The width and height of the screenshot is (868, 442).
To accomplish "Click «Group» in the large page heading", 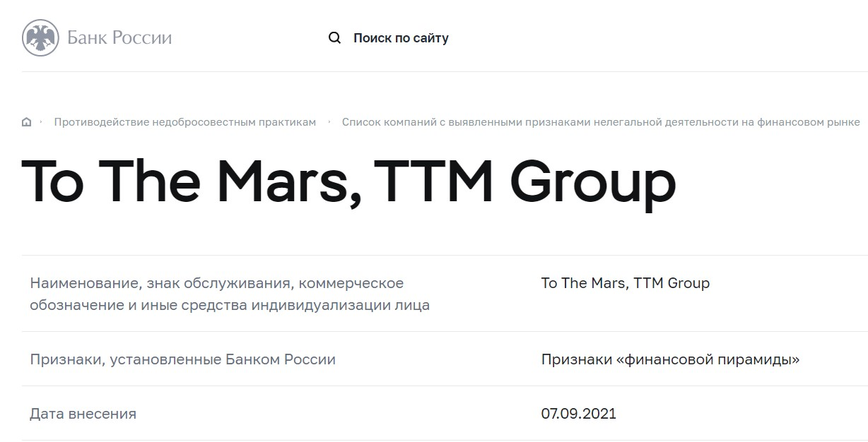I will [x=592, y=184].
